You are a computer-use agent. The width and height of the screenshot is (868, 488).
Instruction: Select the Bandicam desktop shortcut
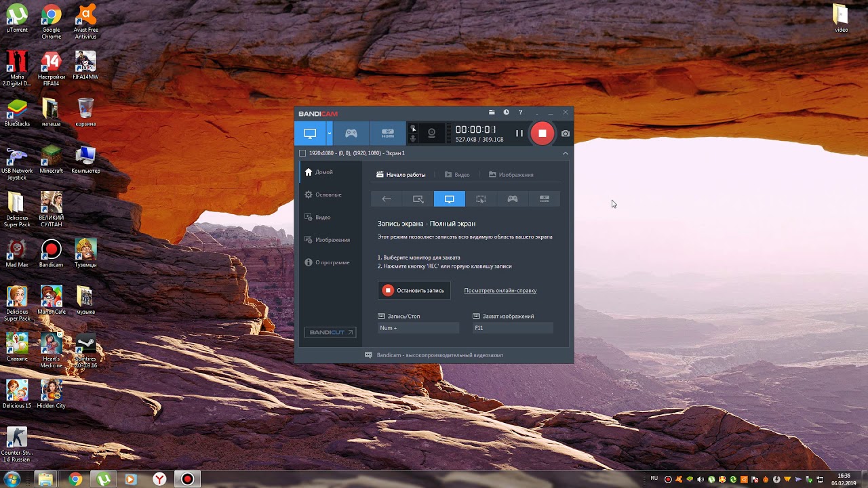point(52,253)
